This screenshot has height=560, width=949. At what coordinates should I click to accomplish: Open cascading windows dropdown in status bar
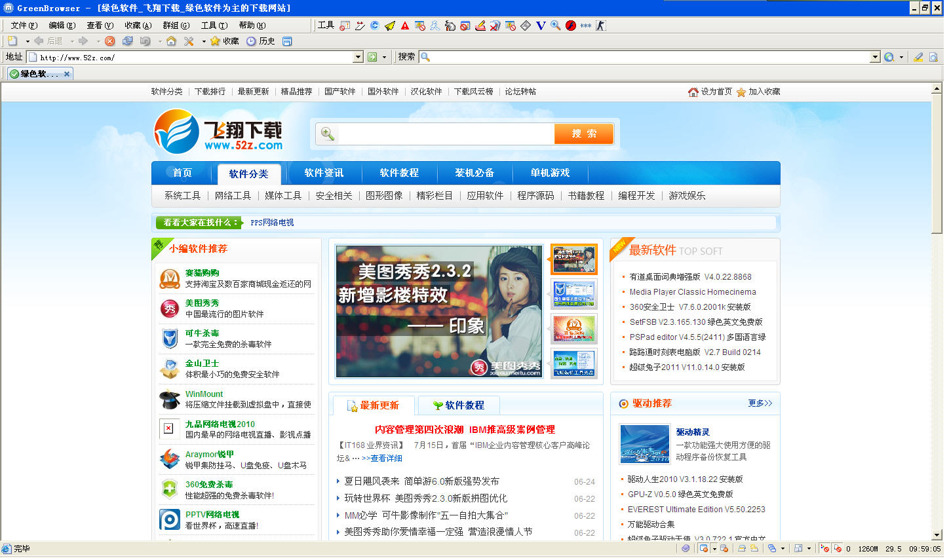[x=783, y=548]
